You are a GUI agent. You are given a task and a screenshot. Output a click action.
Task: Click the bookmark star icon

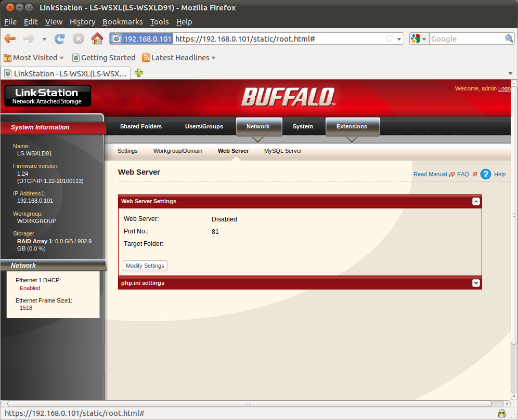(x=390, y=38)
